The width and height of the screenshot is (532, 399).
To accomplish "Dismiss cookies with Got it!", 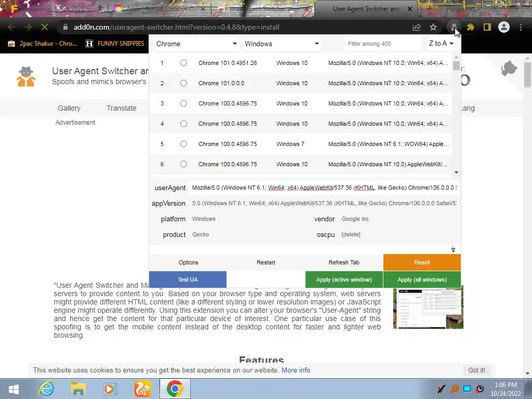I will 476,370.
